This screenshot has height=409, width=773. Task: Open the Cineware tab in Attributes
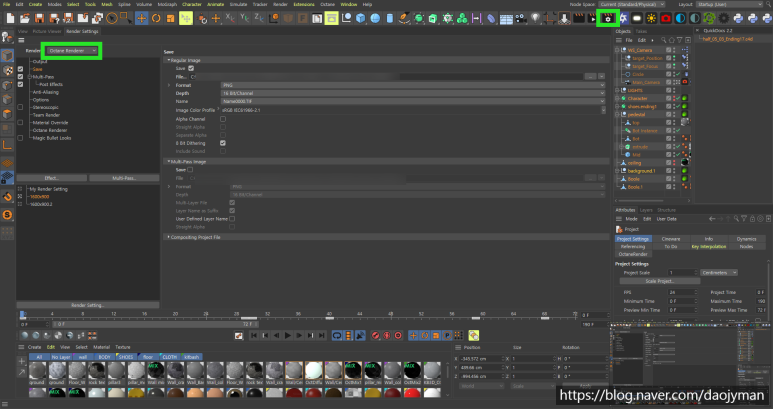tap(670, 239)
